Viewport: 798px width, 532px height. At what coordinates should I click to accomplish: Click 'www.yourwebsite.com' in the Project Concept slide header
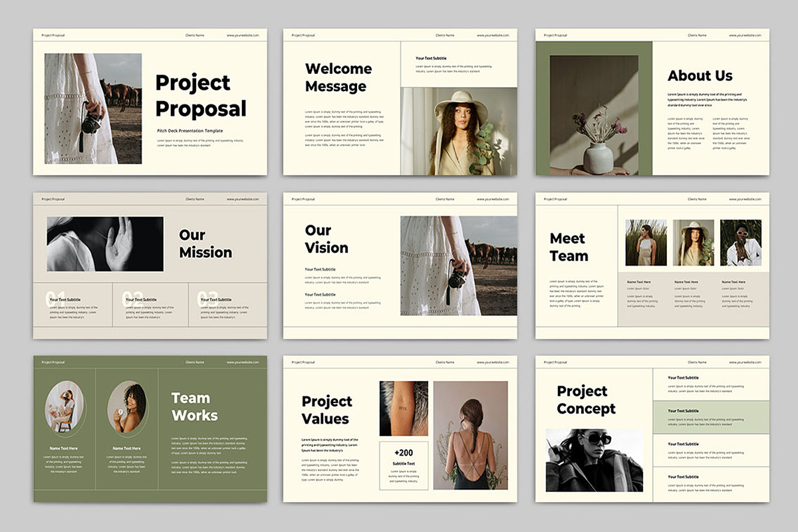coord(745,362)
